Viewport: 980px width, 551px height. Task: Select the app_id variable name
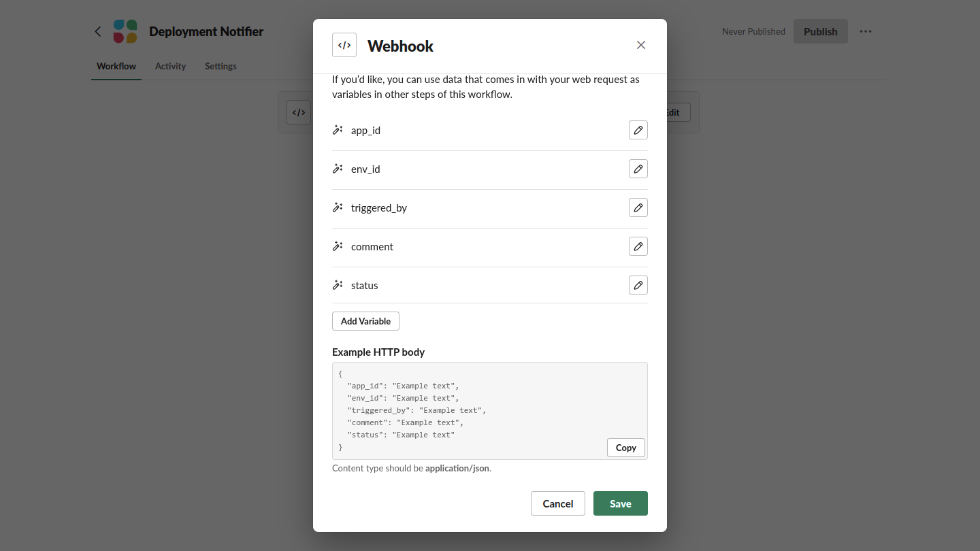[x=365, y=130]
